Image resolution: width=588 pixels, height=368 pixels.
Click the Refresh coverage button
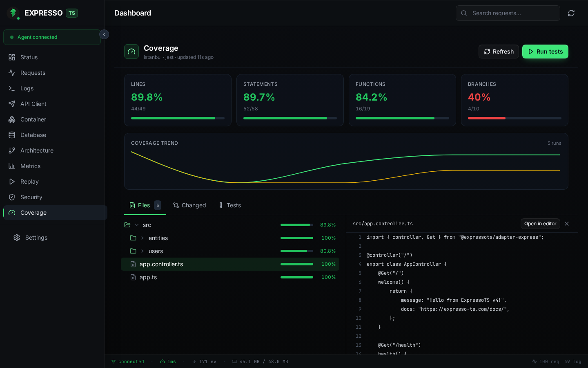pyautogui.click(x=499, y=52)
